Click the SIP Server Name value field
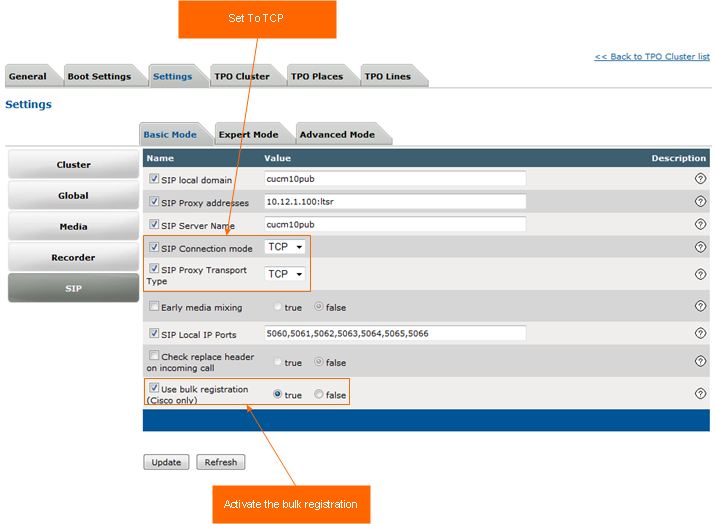The image size is (716, 524). point(395,224)
